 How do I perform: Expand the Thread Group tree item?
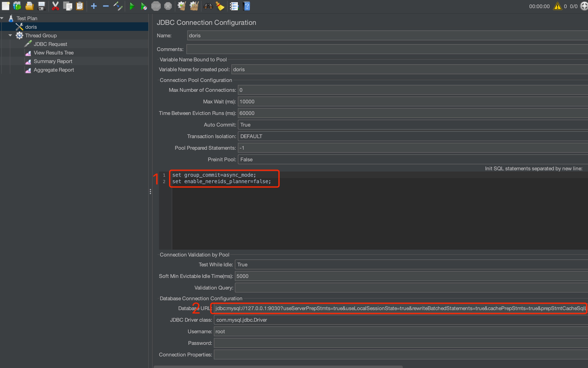(10, 35)
